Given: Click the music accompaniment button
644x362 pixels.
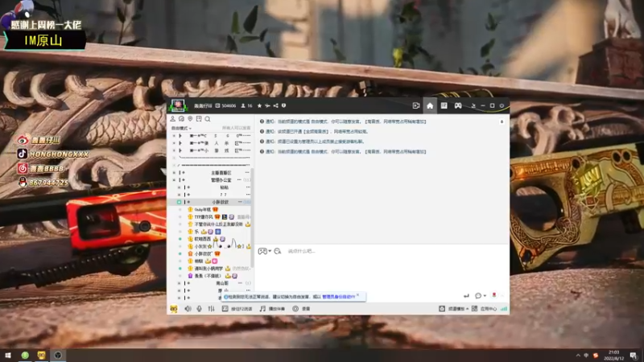Looking at the screenshot, I should [272, 309].
